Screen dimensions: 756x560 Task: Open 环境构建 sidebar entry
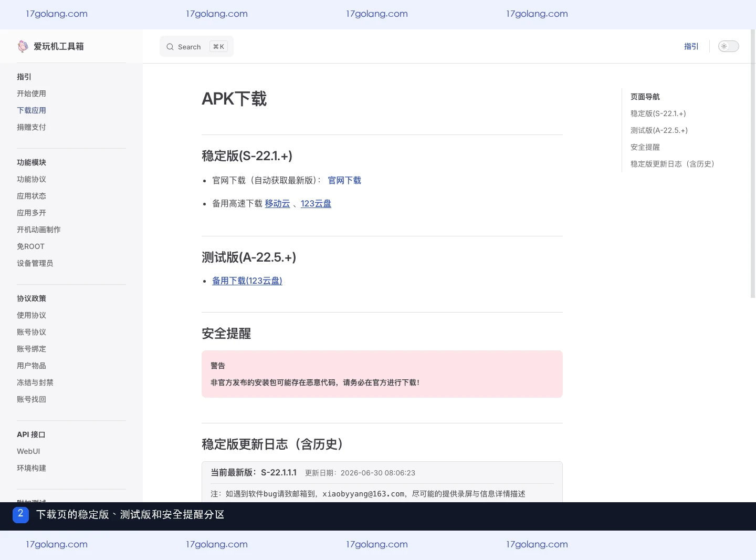click(31, 468)
